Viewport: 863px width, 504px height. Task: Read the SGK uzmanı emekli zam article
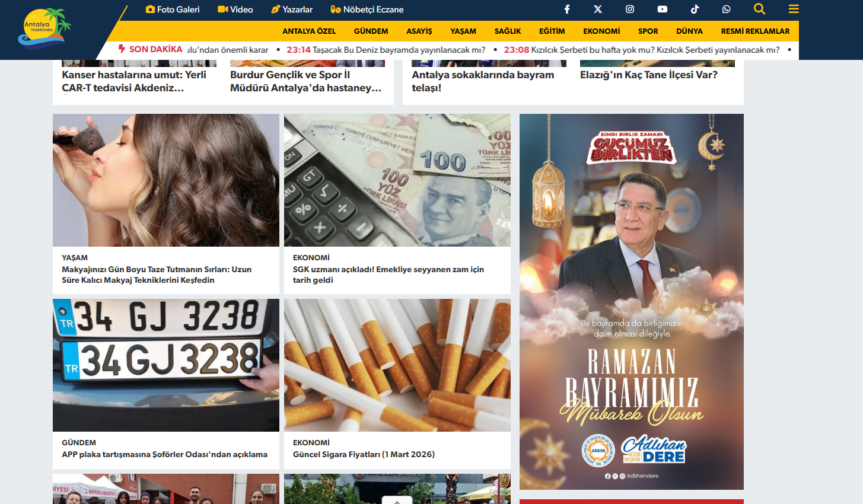[388, 275]
